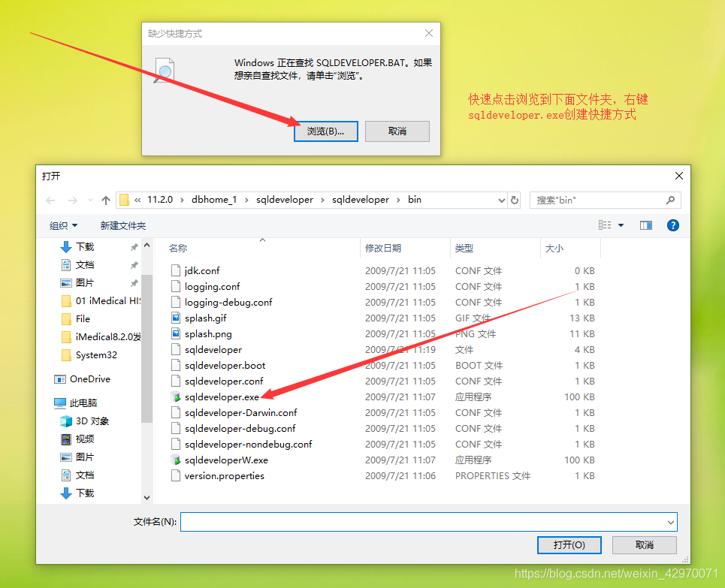Click the change view icon

[605, 225]
